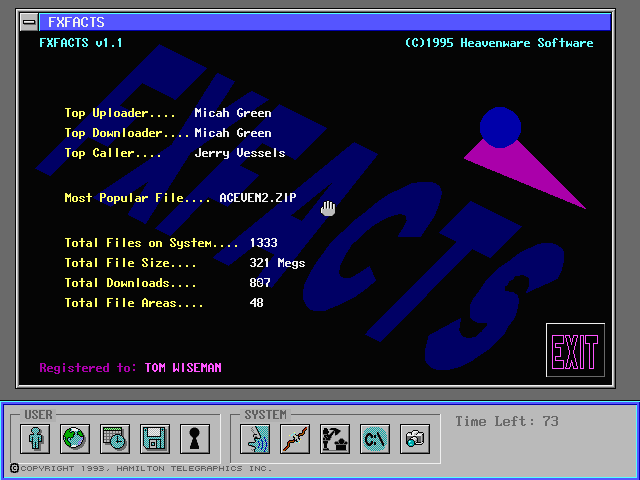Select top caller name Jerry Vessels
Viewport: 640px width, 480px height.
(240, 153)
